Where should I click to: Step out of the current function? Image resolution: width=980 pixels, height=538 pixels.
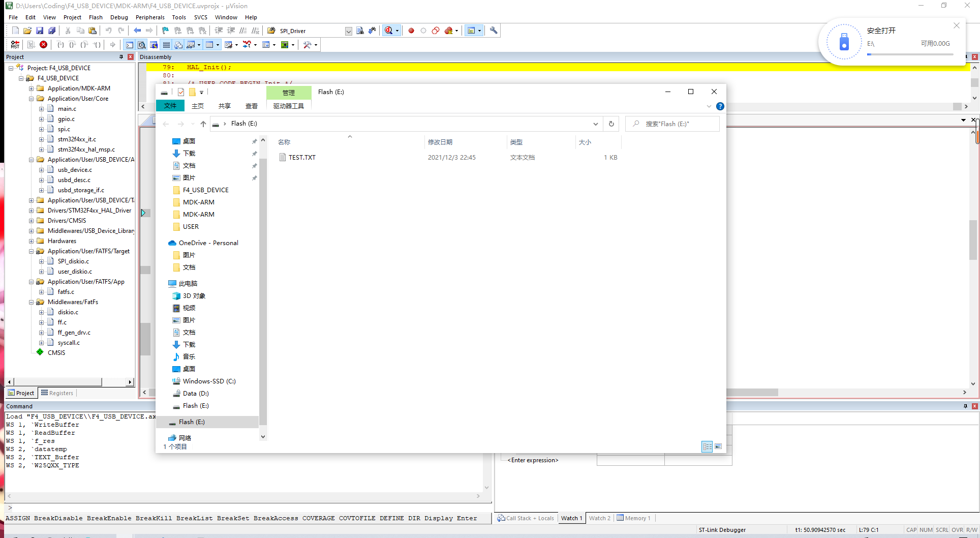coord(85,45)
